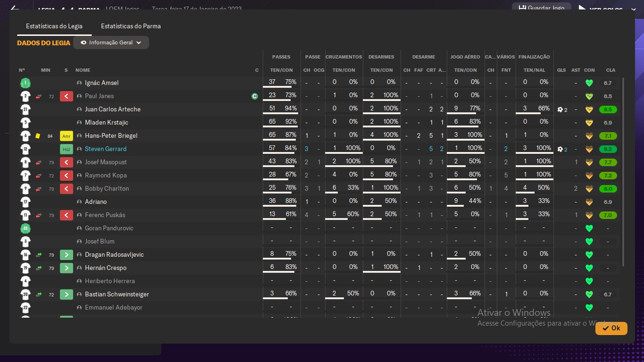This screenshot has width=644, height=362.
Task: Select Estatísticas do Legia tab
Action: point(54,26)
